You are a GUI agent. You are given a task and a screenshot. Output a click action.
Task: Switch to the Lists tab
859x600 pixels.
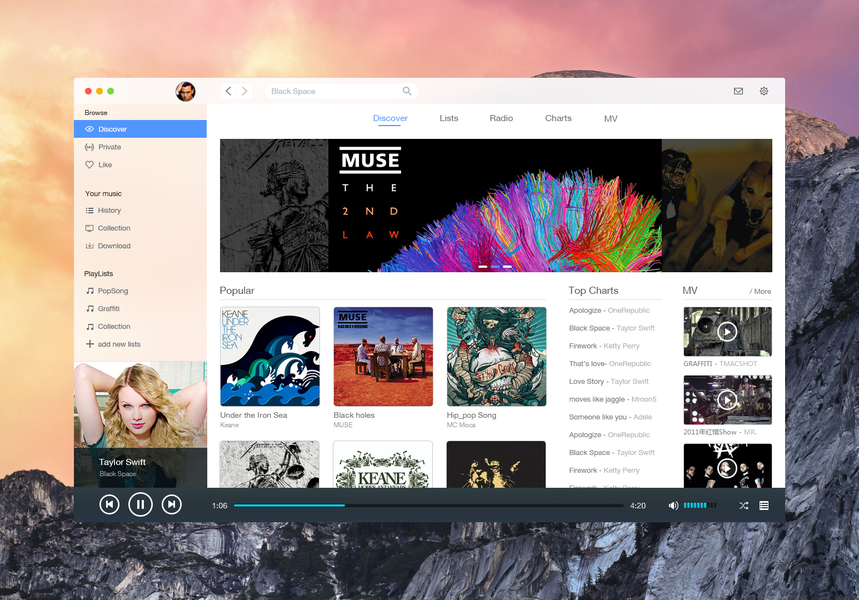[449, 118]
